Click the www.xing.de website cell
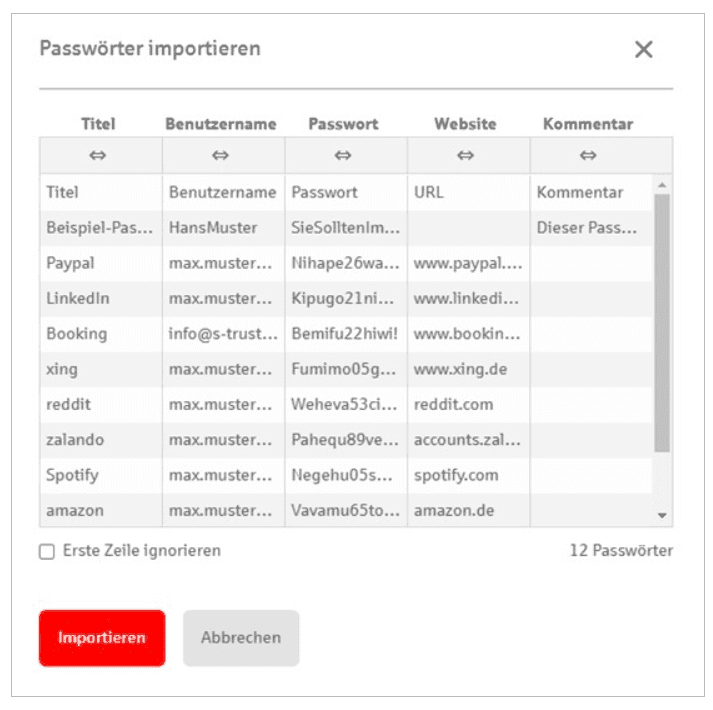 click(x=460, y=369)
